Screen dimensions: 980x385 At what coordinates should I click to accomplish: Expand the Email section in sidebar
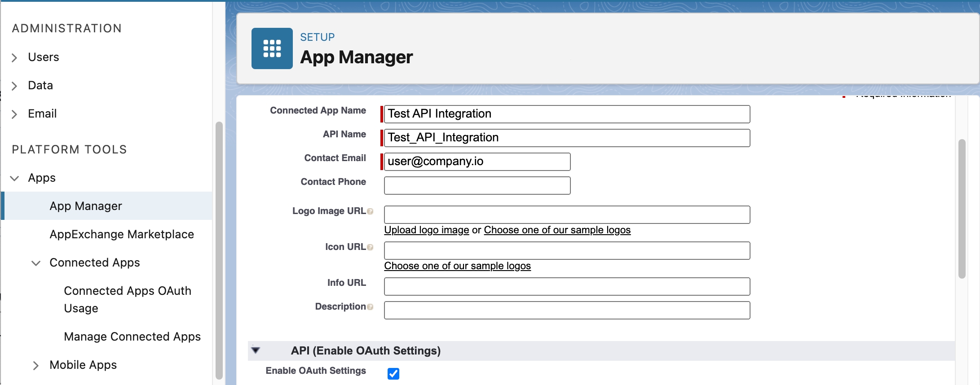[x=14, y=114]
